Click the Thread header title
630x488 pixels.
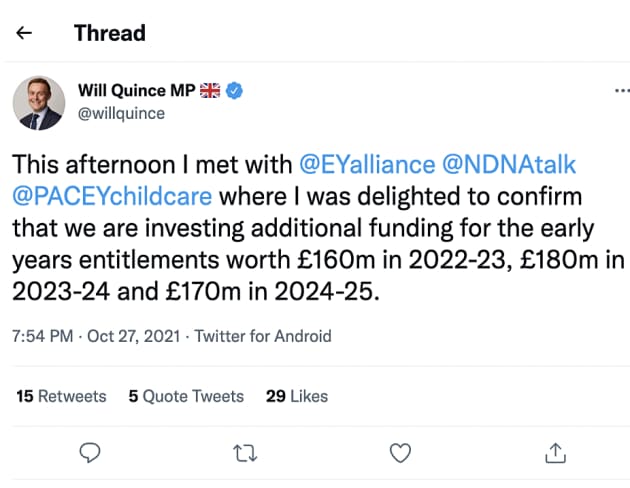[109, 33]
